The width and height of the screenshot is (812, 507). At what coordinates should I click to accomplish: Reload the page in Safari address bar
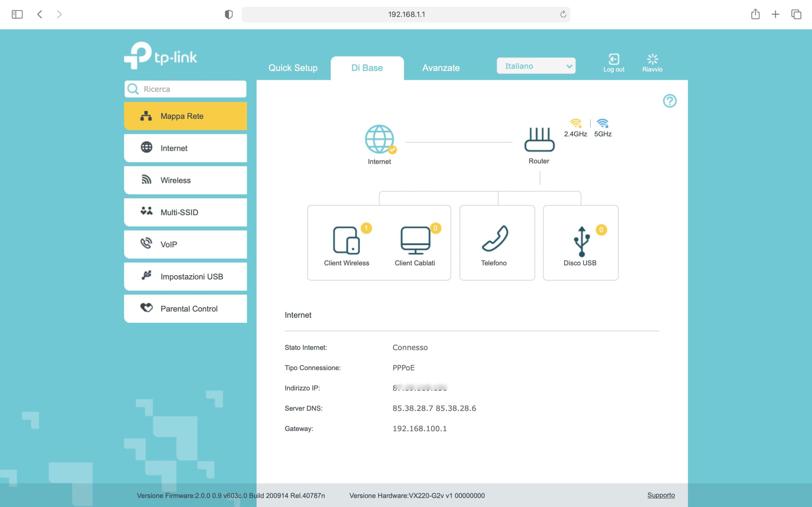coord(563,14)
